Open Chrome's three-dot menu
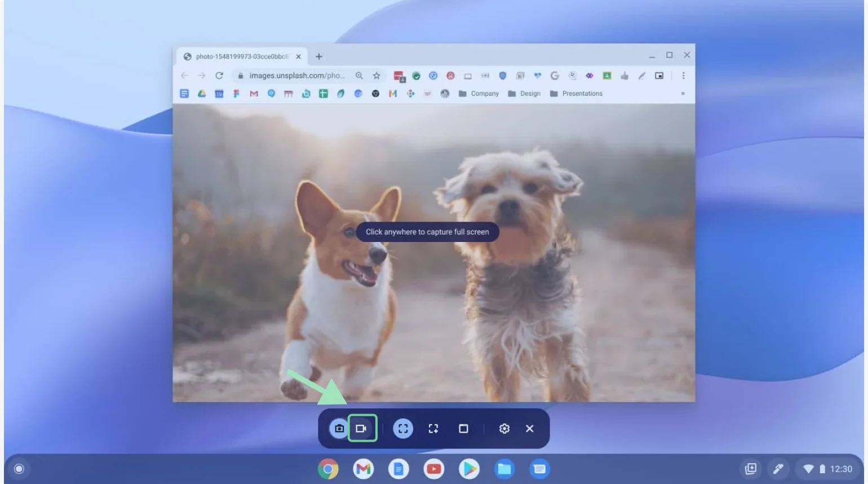Image resolution: width=868 pixels, height=484 pixels. pyautogui.click(x=684, y=75)
